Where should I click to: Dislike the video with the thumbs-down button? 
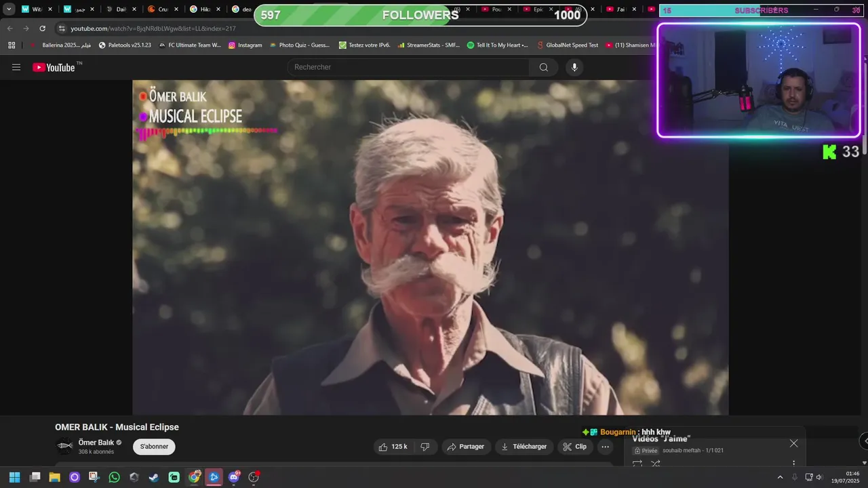click(x=425, y=447)
